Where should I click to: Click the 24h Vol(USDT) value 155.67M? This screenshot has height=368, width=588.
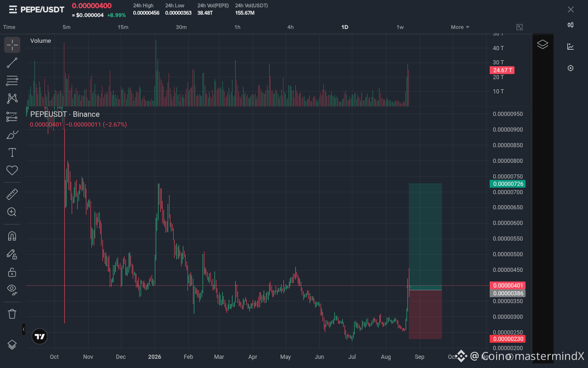tap(244, 13)
